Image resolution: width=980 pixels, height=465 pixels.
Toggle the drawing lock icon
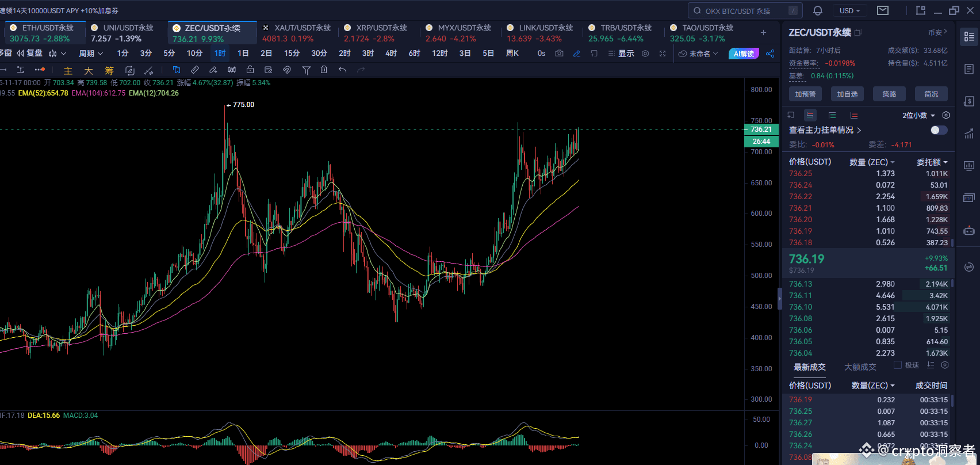pyautogui.click(x=250, y=70)
